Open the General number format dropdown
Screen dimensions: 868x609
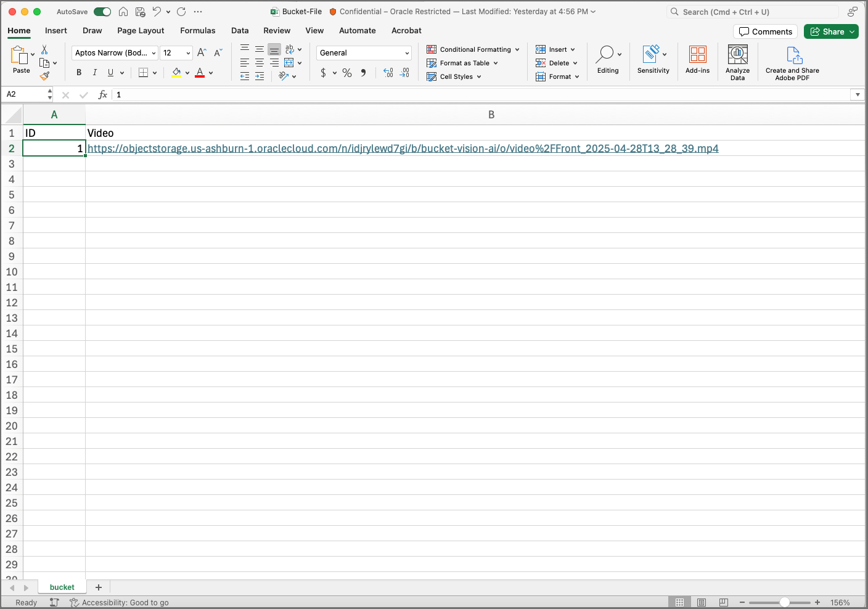(x=363, y=52)
